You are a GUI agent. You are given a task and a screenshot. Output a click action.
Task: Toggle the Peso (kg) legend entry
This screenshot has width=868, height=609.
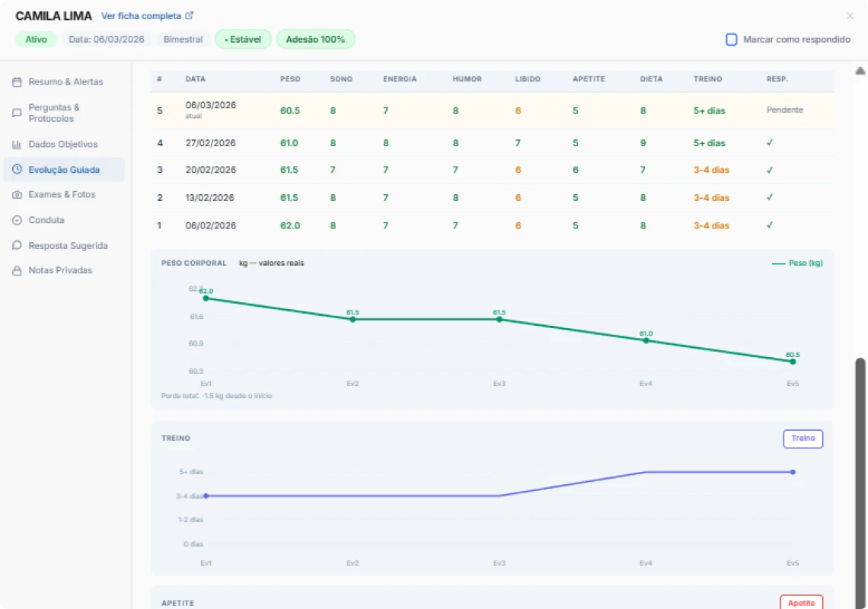pos(797,263)
